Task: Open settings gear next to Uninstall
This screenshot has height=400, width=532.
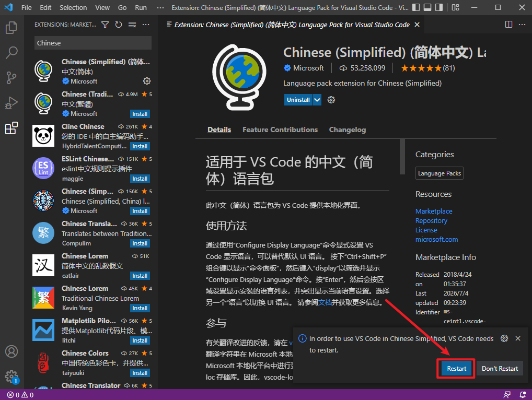Action: pyautogui.click(x=331, y=100)
